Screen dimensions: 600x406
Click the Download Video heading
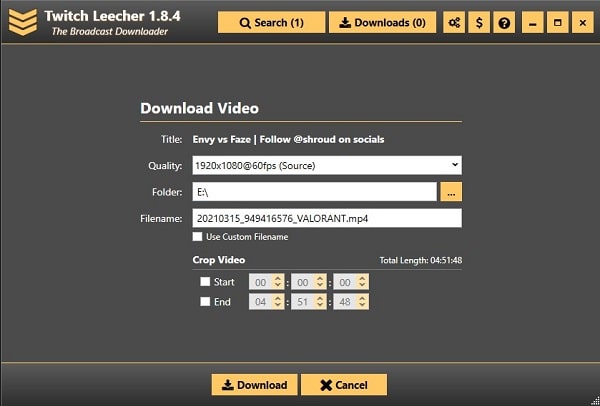pyautogui.click(x=199, y=108)
